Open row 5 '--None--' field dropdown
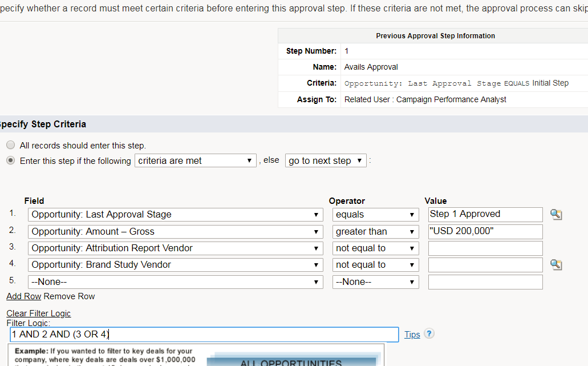 [x=176, y=282]
